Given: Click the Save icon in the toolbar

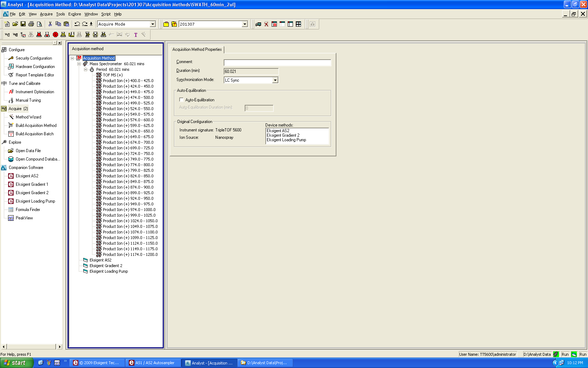Looking at the screenshot, I should tap(23, 24).
